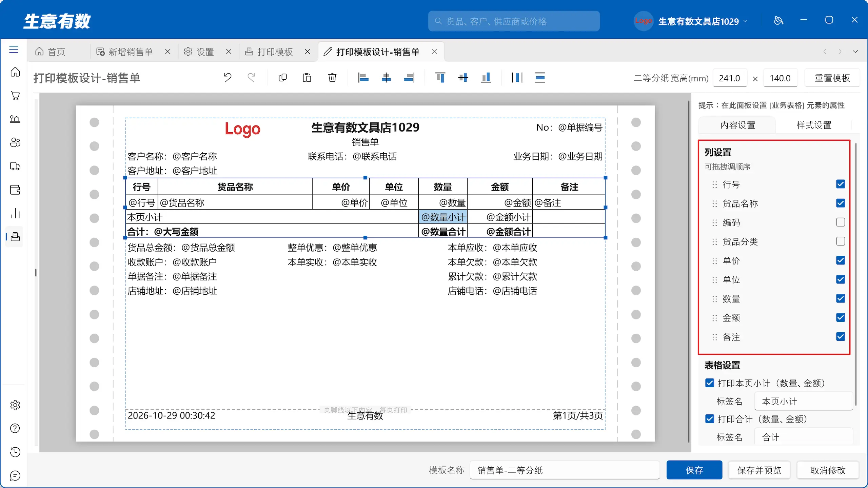Toggle the hamburger sidebar menu
This screenshot has height=488, width=868.
click(14, 50)
